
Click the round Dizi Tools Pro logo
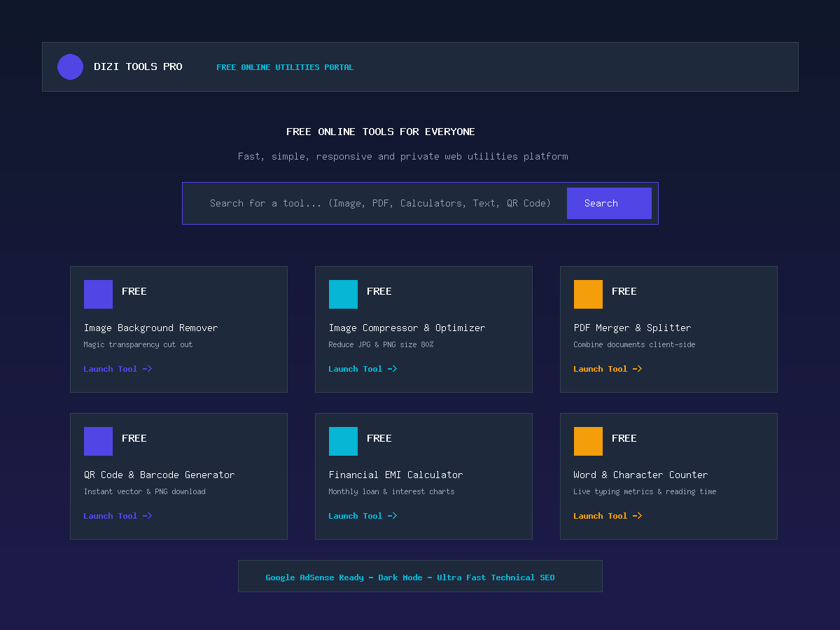(70, 66)
